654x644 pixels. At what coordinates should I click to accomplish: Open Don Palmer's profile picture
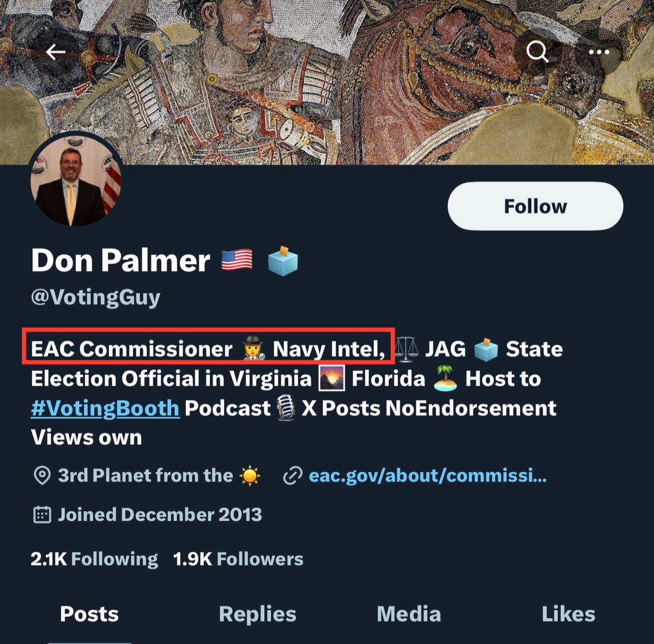[75, 180]
